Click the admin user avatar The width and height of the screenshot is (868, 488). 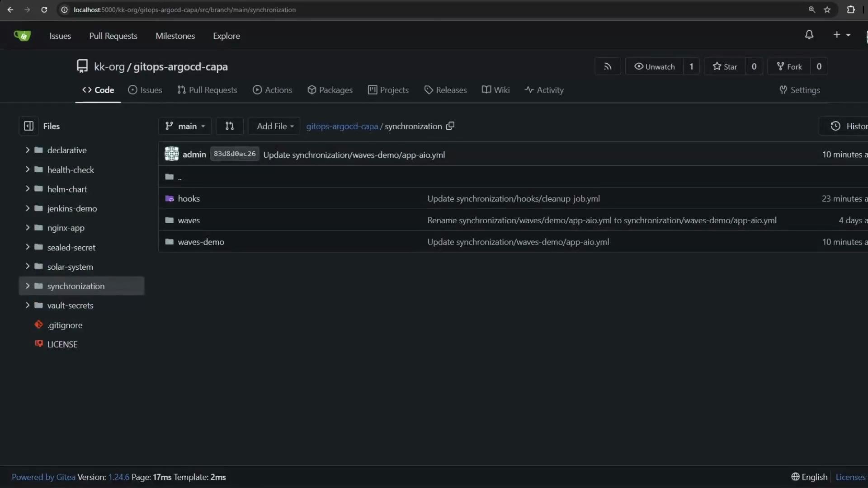172,154
